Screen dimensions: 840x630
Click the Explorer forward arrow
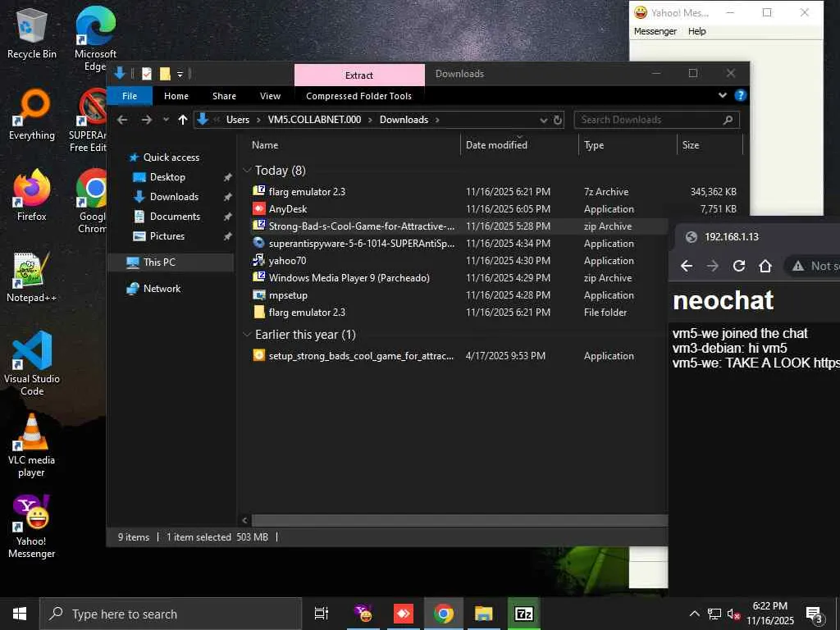click(x=146, y=120)
